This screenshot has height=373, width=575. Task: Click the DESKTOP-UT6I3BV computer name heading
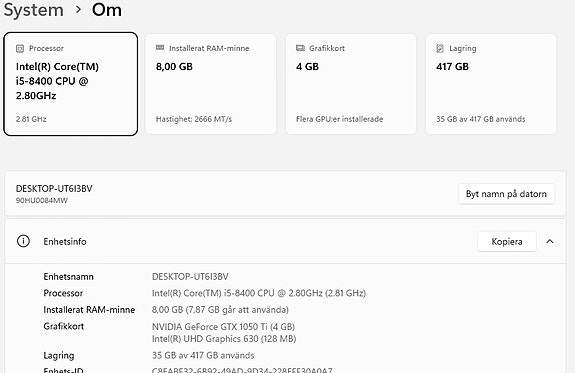click(x=54, y=189)
